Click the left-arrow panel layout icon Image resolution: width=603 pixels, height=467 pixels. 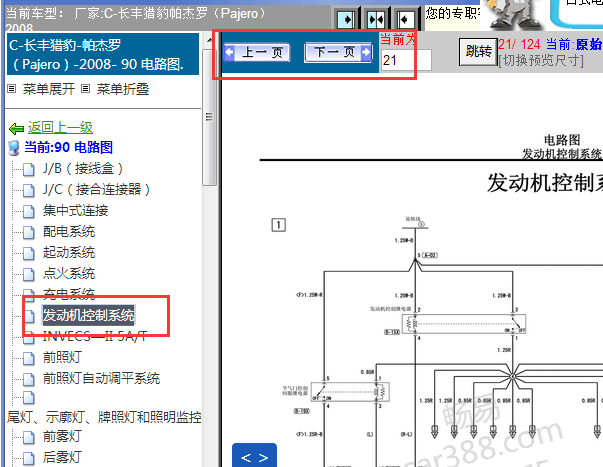click(405, 19)
